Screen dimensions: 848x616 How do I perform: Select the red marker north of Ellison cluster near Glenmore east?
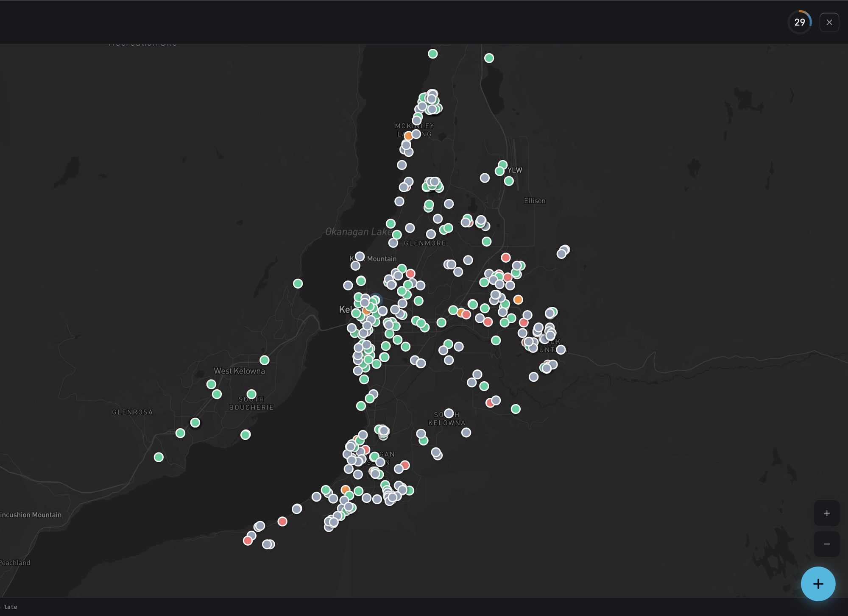coord(505,257)
